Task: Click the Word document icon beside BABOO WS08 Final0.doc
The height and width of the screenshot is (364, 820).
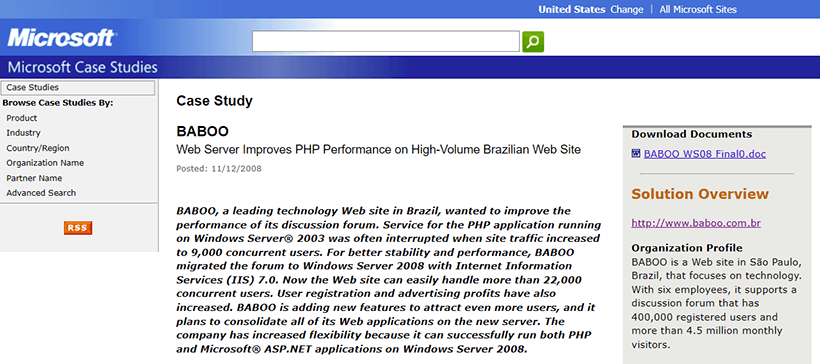Action: (636, 154)
